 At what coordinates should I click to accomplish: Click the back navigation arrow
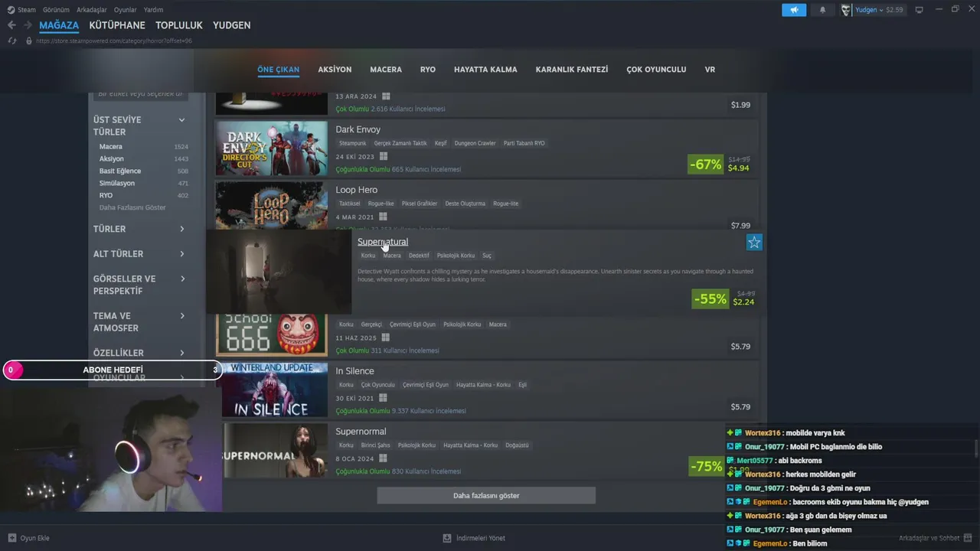11,25
